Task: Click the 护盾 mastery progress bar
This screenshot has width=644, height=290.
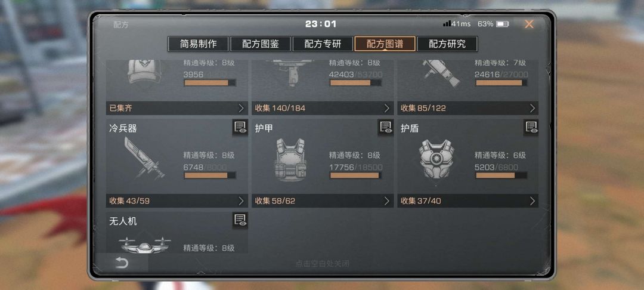Action: click(x=501, y=175)
